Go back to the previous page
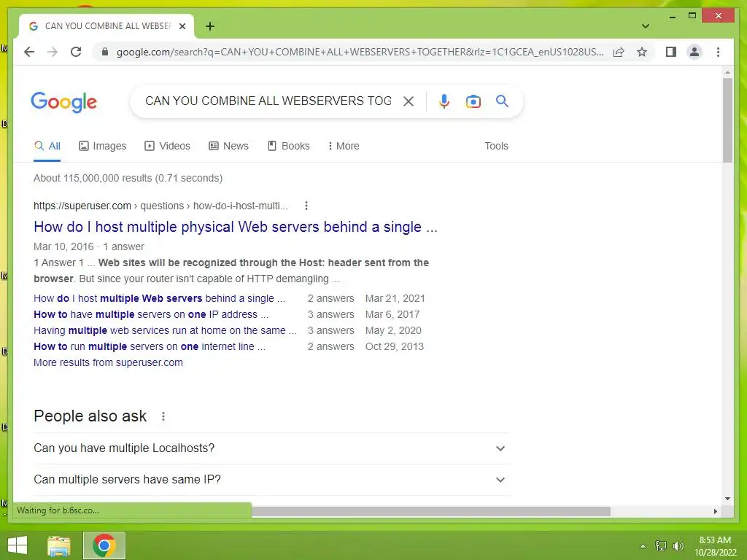 29,52
